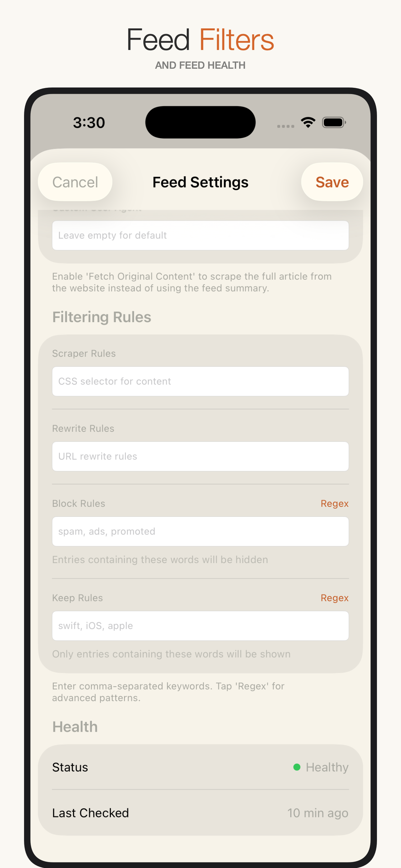This screenshot has height=868, width=401.
Task: Tap the Last Checked row
Action: 200,812
